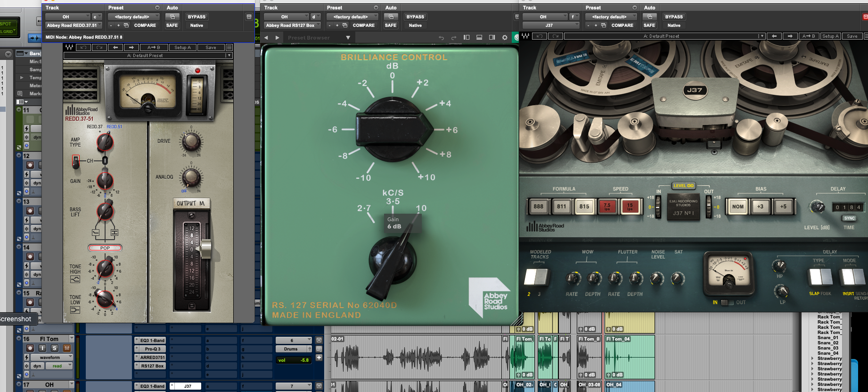
Task: Click copy settings icon in REDD Preset section
Action: point(126,25)
